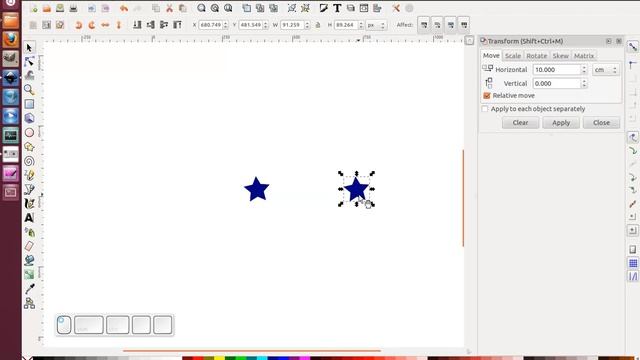Screen dimensions: 640x360
Task: Click the Save document icon
Action: point(60,8)
